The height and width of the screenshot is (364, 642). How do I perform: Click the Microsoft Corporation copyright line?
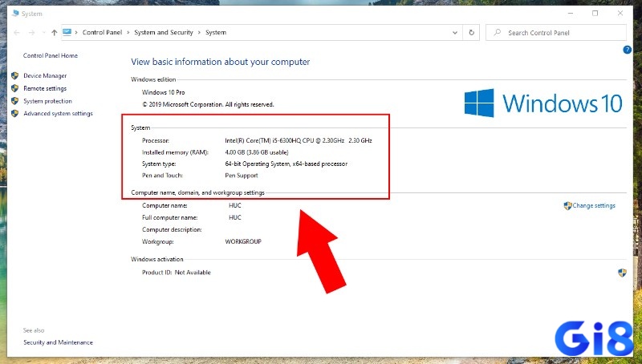coord(208,104)
